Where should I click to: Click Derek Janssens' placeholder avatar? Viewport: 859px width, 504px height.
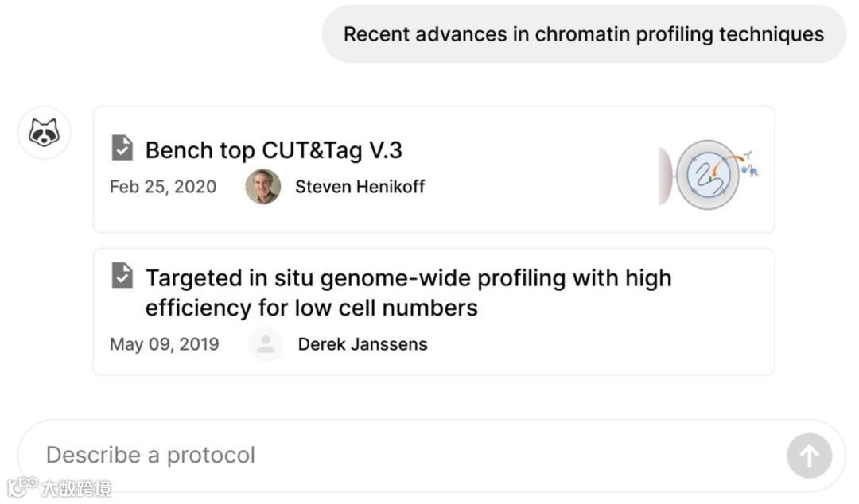coord(266,344)
